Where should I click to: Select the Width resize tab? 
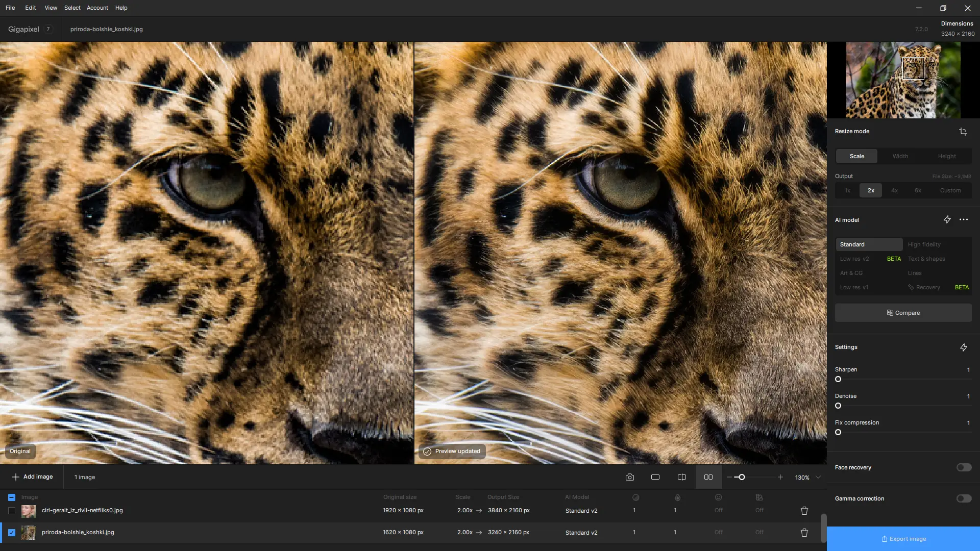pyautogui.click(x=900, y=156)
